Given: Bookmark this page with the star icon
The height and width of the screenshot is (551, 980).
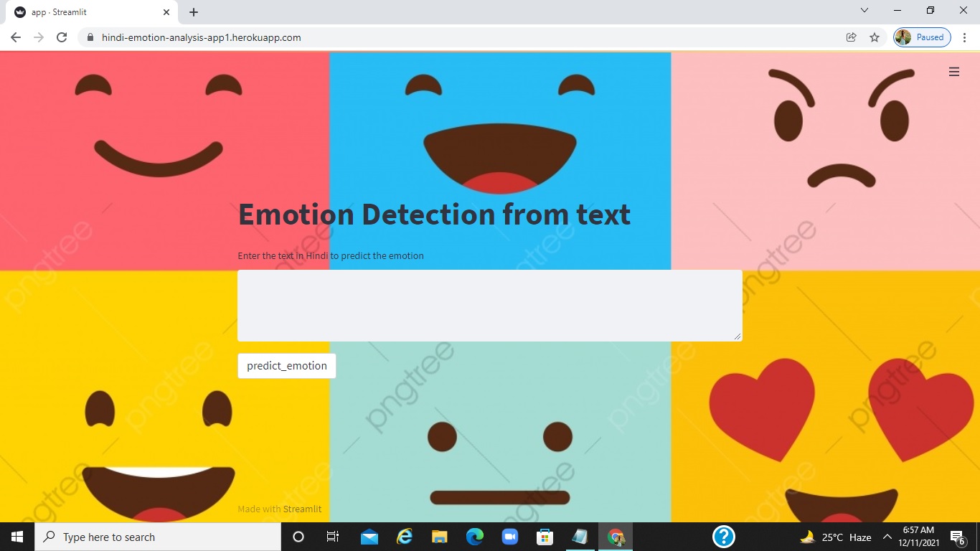Looking at the screenshot, I should tap(875, 37).
